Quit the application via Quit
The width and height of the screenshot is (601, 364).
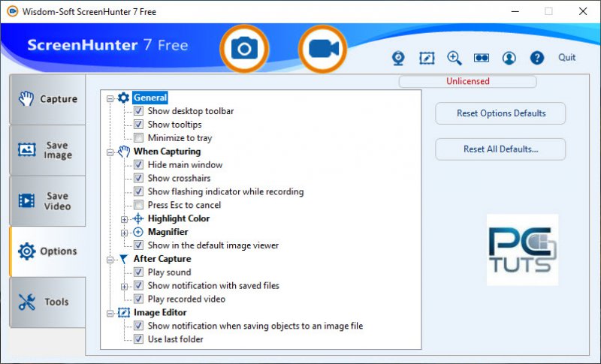coord(566,57)
